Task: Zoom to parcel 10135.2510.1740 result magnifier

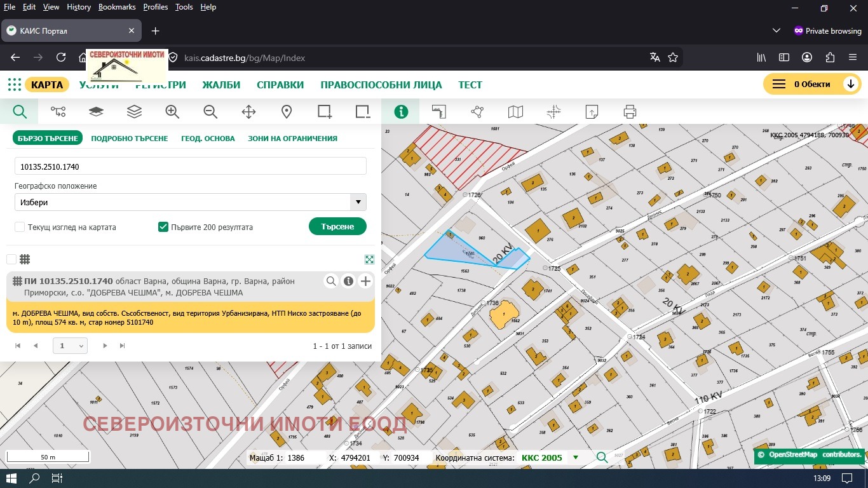Action: point(331,281)
